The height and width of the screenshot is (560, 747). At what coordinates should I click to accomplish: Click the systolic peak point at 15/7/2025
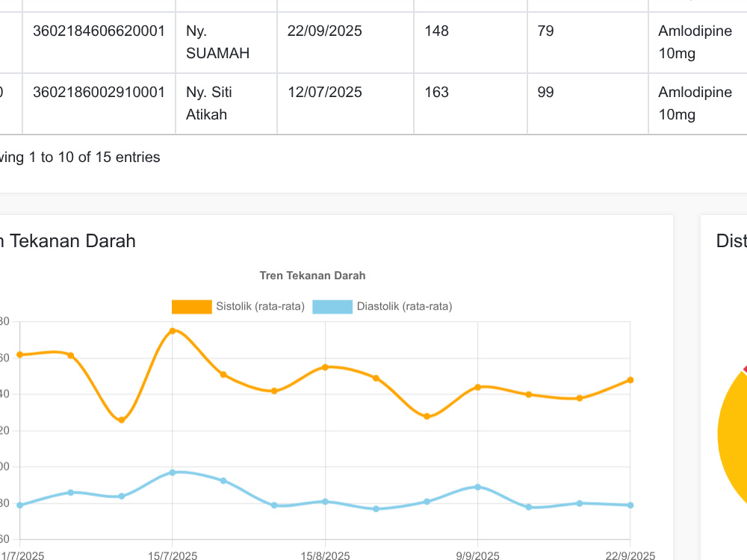point(173,331)
